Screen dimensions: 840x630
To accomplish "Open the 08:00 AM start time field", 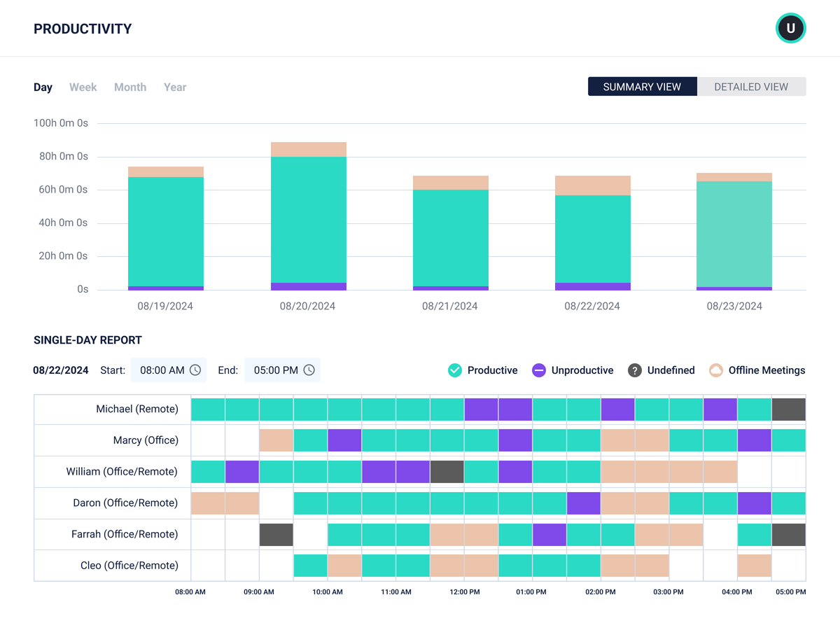I will pyautogui.click(x=168, y=370).
